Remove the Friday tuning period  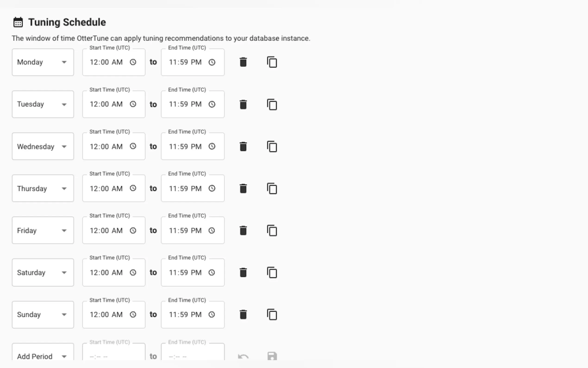coord(243,231)
